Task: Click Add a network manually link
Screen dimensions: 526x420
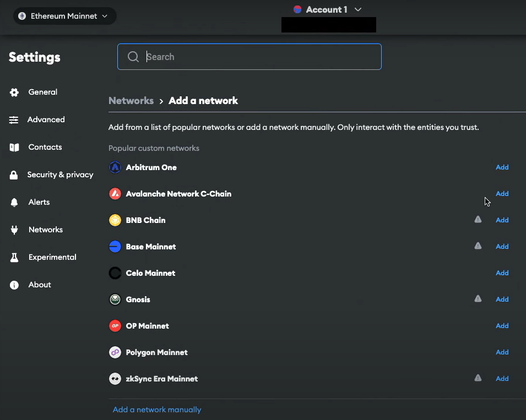Action: pos(157,410)
